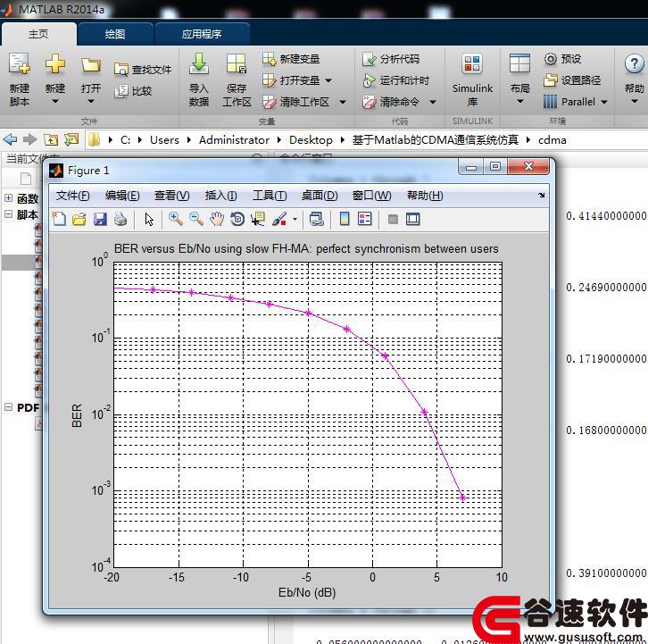Click Open File icon in Figure 1 toolbar
Screen dimensions: 648x644
click(79, 219)
